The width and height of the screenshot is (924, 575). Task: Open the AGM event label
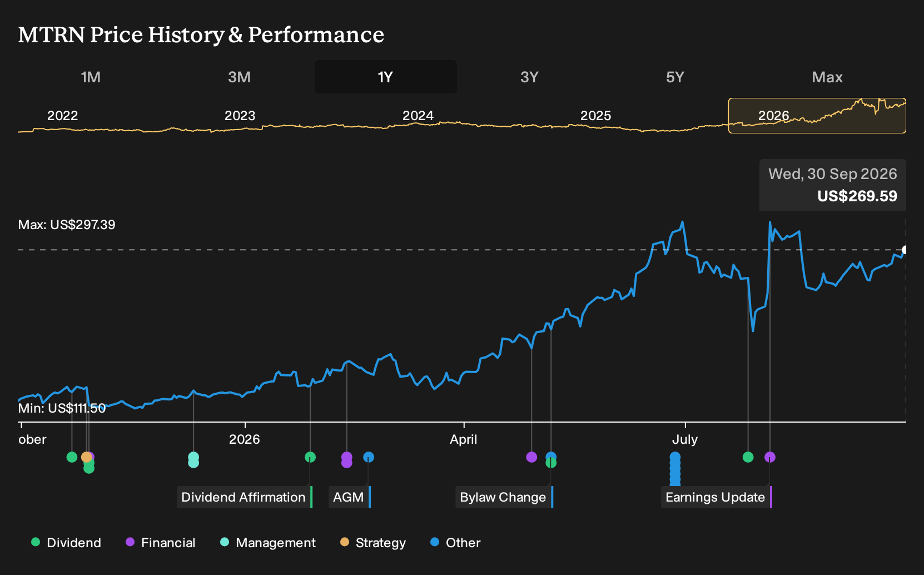click(x=349, y=497)
